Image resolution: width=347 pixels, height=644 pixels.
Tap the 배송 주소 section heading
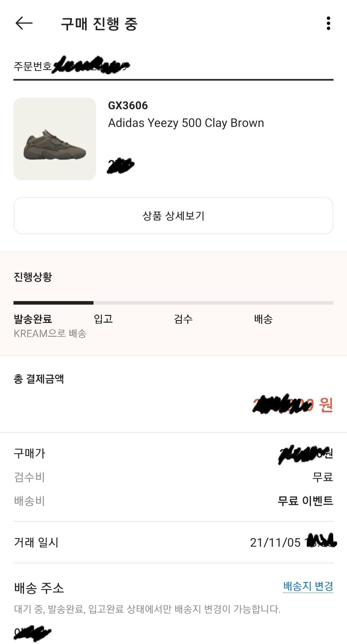click(x=39, y=588)
